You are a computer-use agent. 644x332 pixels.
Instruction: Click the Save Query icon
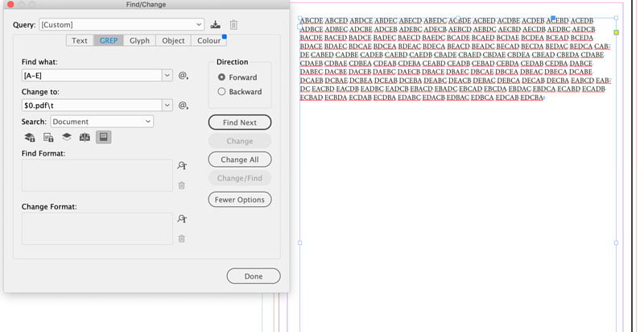click(x=215, y=25)
